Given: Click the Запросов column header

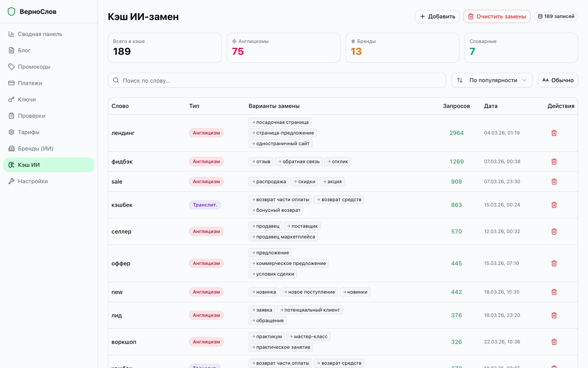Looking at the screenshot, I should (x=456, y=106).
